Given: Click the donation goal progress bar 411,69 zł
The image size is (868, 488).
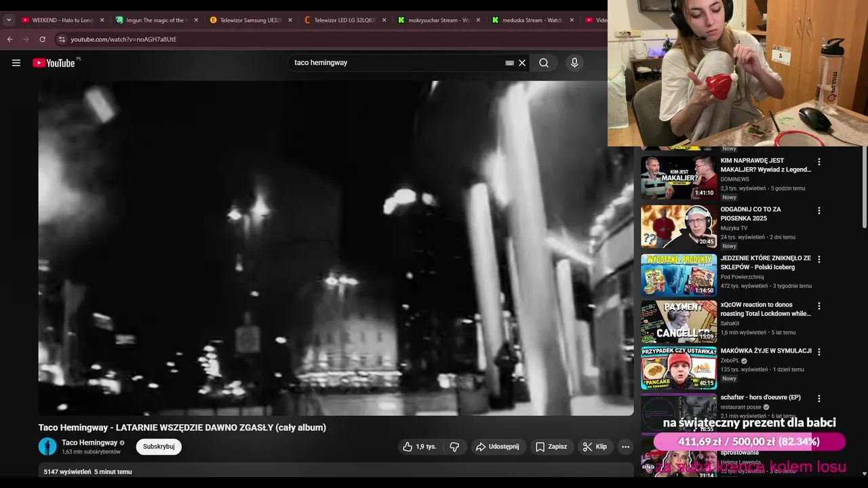Looking at the screenshot, I should (x=749, y=442).
